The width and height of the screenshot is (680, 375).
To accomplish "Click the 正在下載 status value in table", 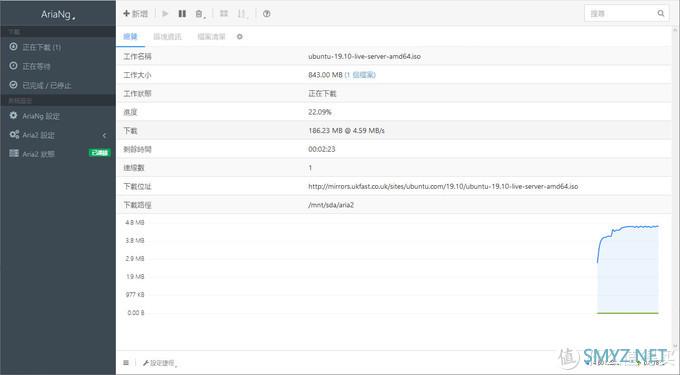I will [x=322, y=94].
